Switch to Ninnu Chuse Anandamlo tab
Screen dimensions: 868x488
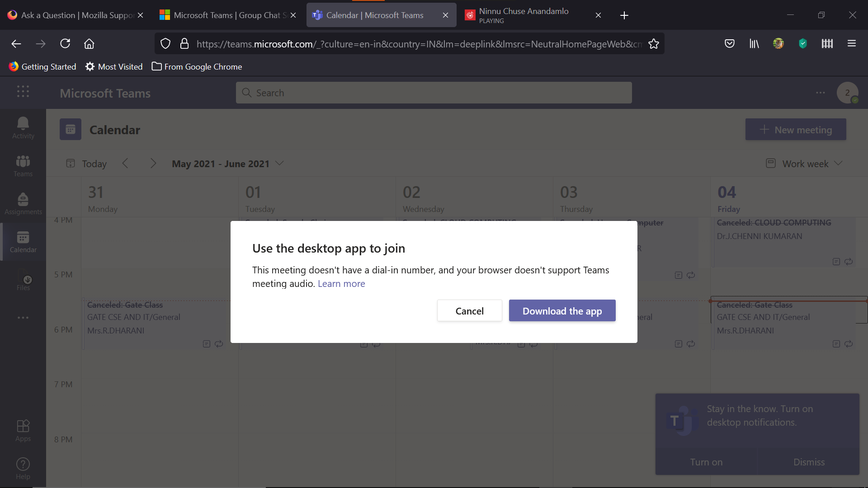[x=533, y=15]
